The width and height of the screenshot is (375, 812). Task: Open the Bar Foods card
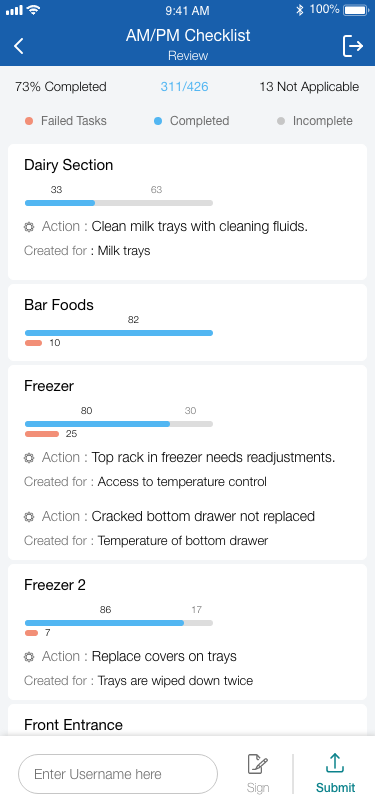click(188, 323)
